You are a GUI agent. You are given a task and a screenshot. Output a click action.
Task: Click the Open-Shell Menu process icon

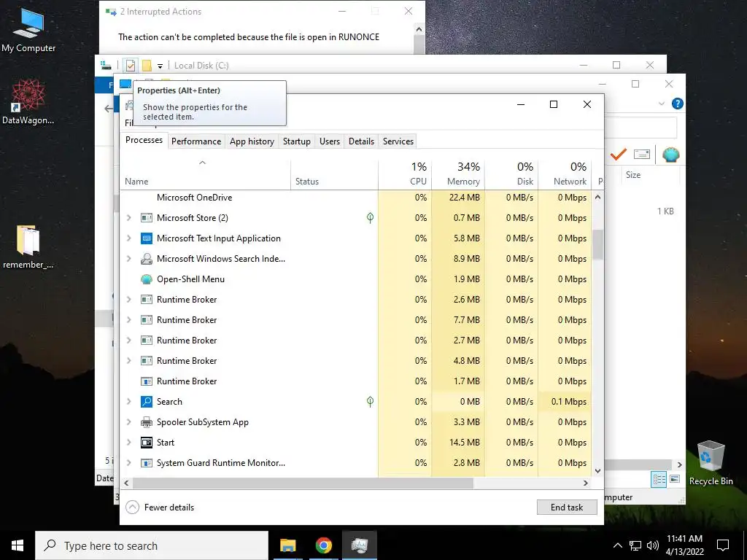(146, 279)
